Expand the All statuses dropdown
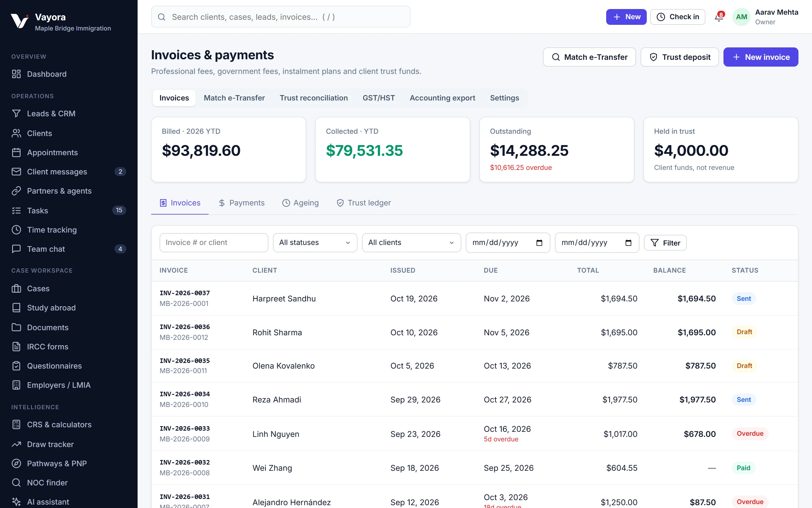This screenshot has height=508, width=812. click(315, 243)
